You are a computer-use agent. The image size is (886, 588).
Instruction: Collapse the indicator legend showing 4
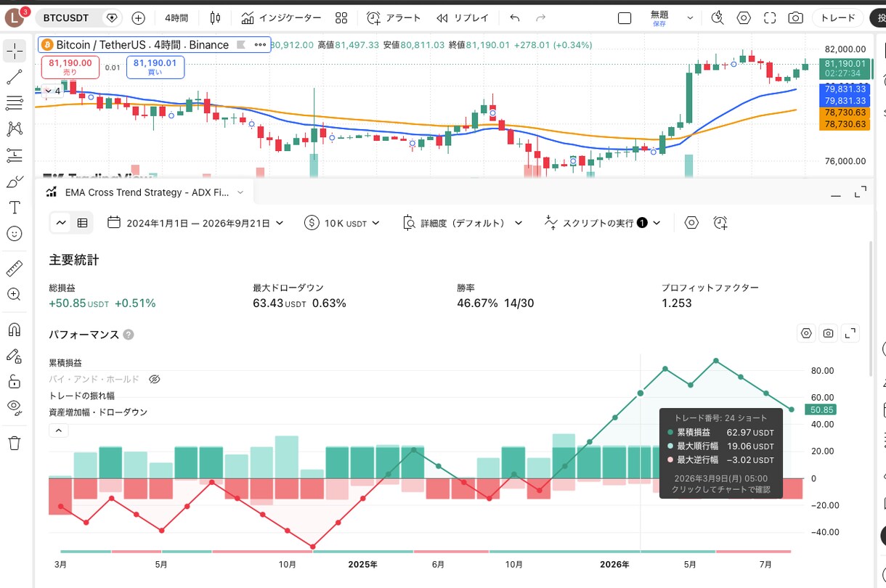pos(52,91)
